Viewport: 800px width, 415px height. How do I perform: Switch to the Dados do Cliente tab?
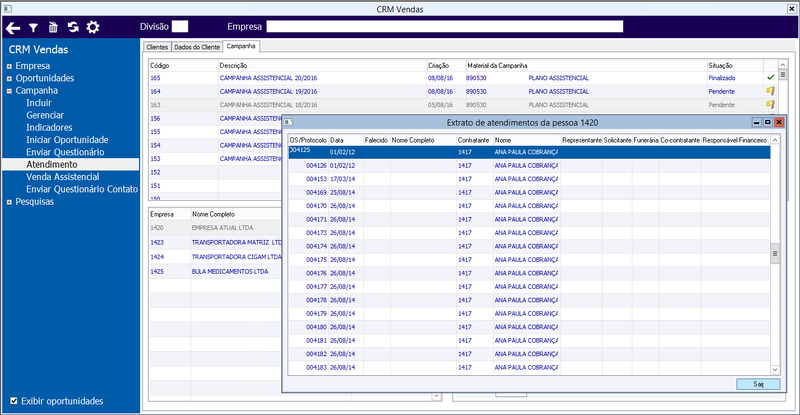(197, 47)
